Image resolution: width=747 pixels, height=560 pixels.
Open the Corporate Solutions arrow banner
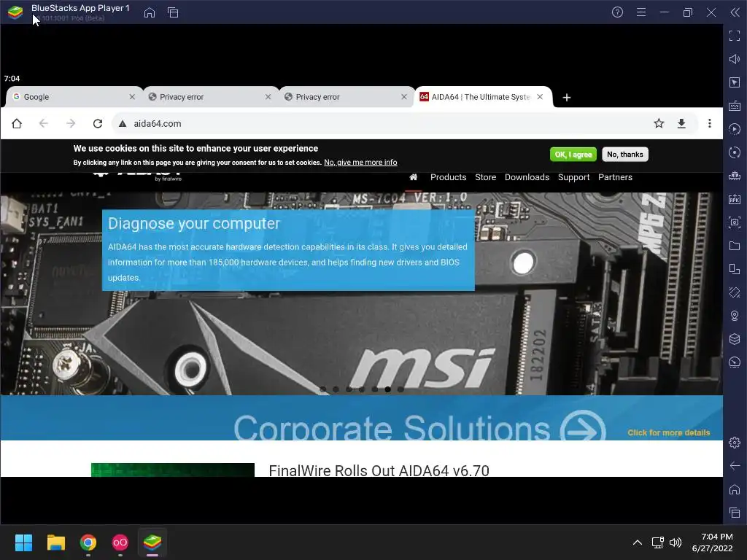pos(582,426)
